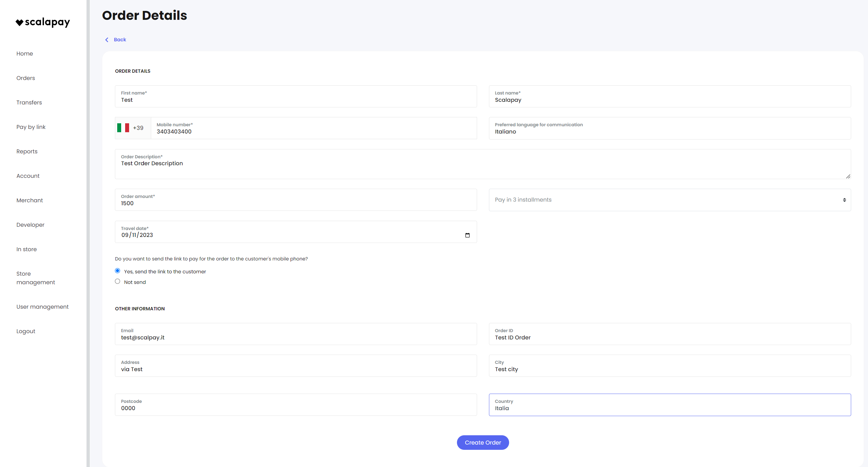This screenshot has width=868, height=467.
Task: Click the Order Description resize handle
Action: (848, 176)
